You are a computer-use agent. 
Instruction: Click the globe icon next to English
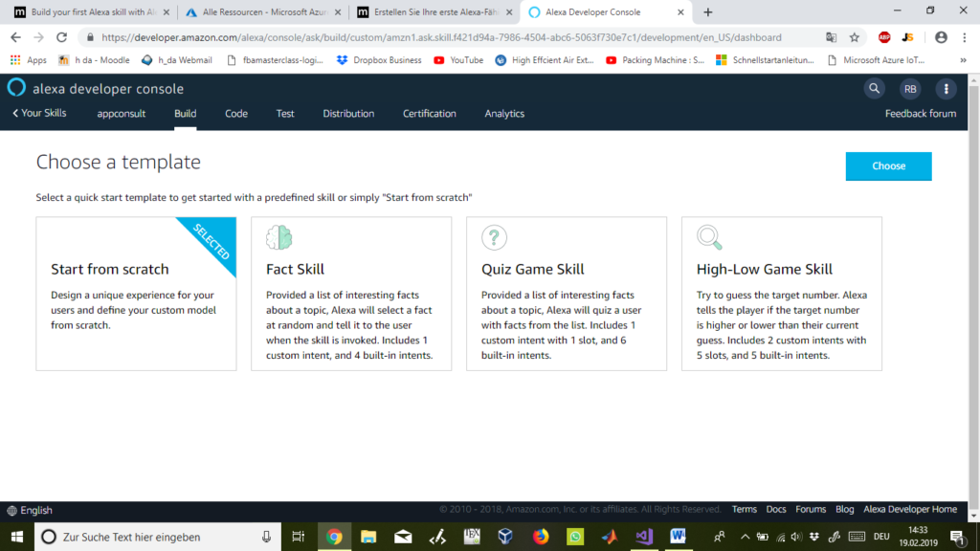coord(11,511)
